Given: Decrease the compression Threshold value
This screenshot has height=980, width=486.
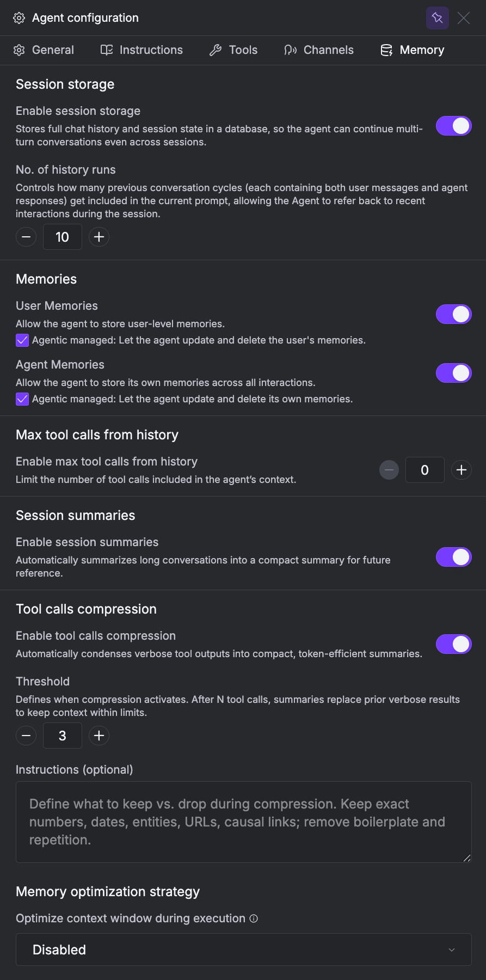Looking at the screenshot, I should click(x=26, y=736).
